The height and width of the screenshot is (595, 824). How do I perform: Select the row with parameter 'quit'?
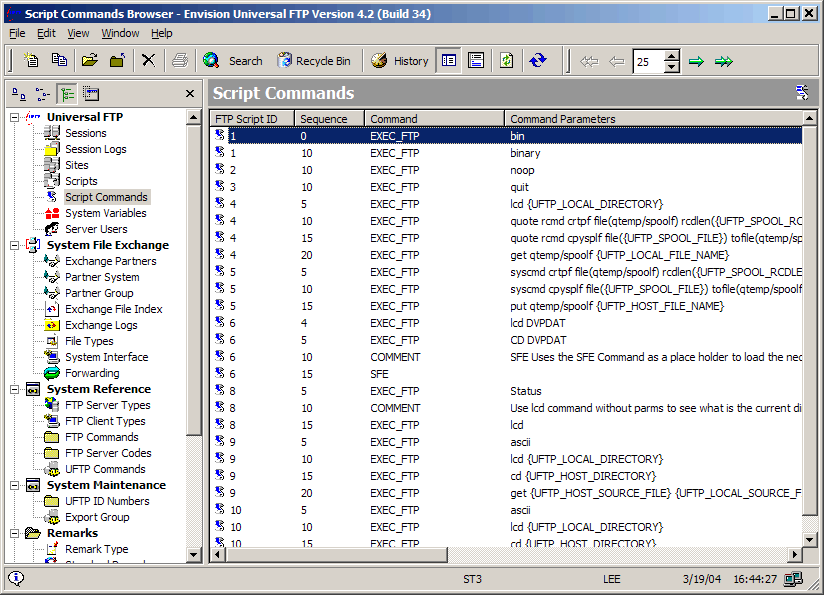pos(506,187)
